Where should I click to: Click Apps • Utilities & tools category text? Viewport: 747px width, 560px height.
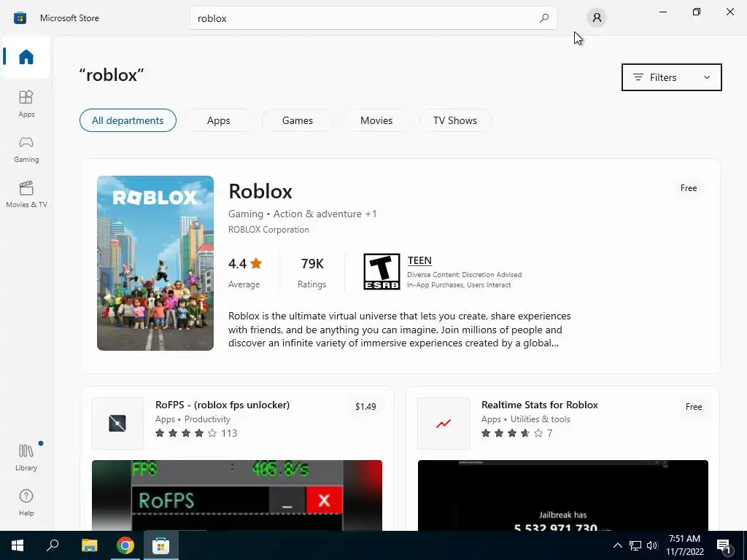[x=525, y=419]
